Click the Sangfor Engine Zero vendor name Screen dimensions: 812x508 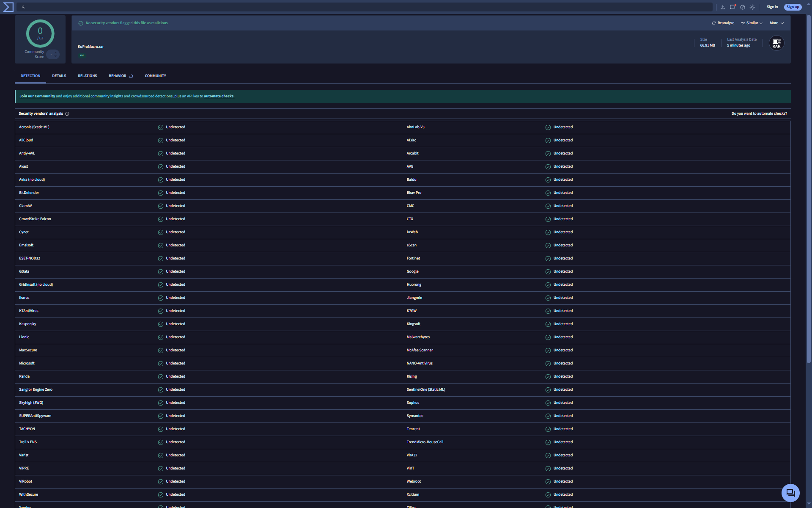click(36, 390)
